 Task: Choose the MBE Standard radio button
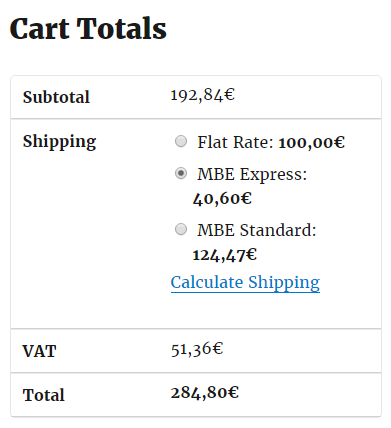pos(181,229)
